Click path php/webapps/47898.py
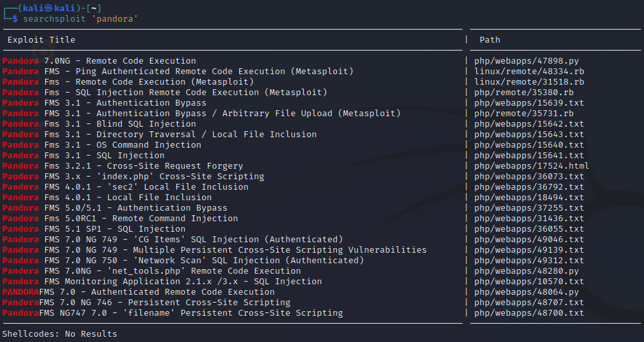Image resolution: width=644 pixels, height=342 pixels. [x=527, y=61]
